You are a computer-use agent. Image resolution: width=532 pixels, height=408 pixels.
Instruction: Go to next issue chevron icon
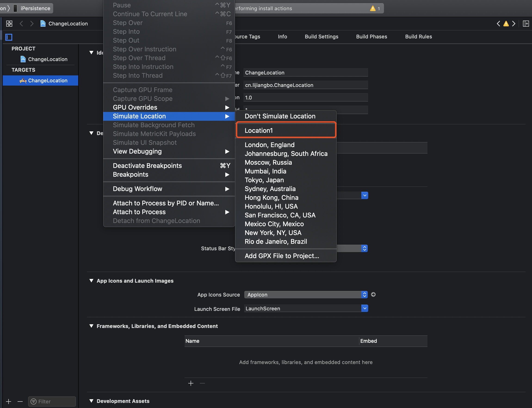click(514, 24)
